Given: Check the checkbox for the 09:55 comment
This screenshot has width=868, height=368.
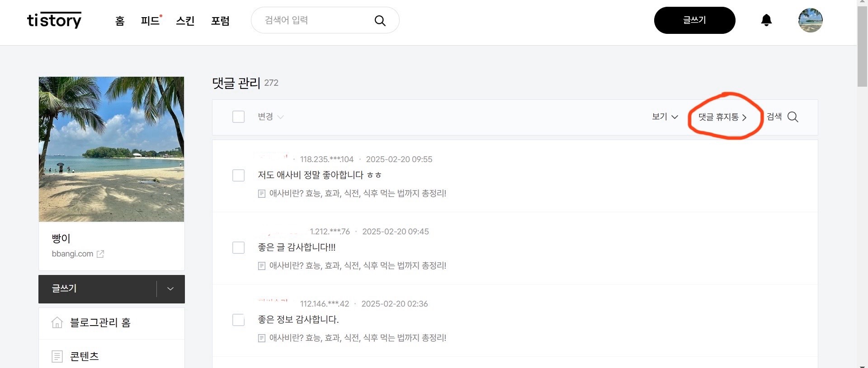Looking at the screenshot, I should coord(238,175).
